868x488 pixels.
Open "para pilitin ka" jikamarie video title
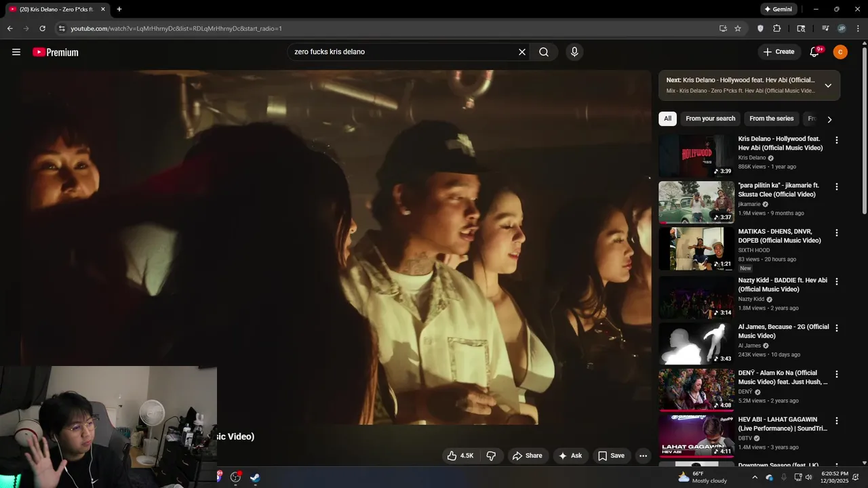[778, 190]
